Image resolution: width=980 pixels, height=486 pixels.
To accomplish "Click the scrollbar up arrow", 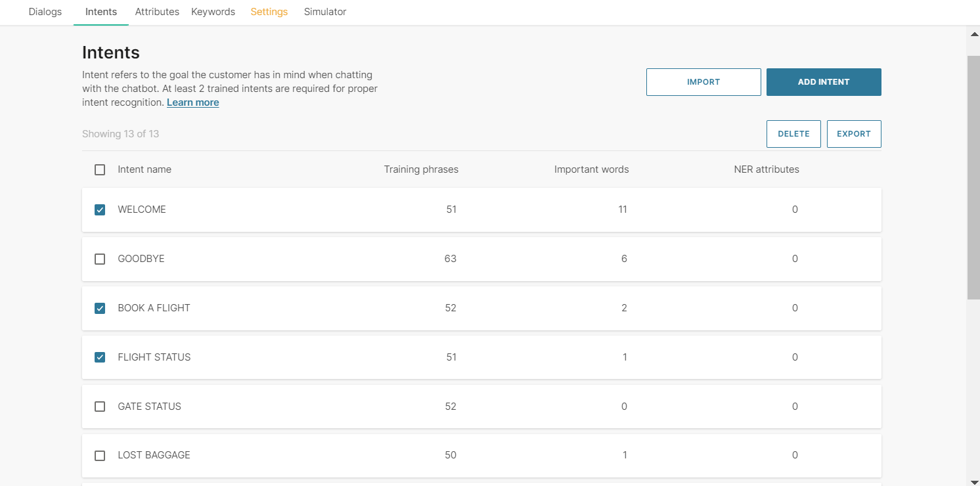I will (974, 34).
